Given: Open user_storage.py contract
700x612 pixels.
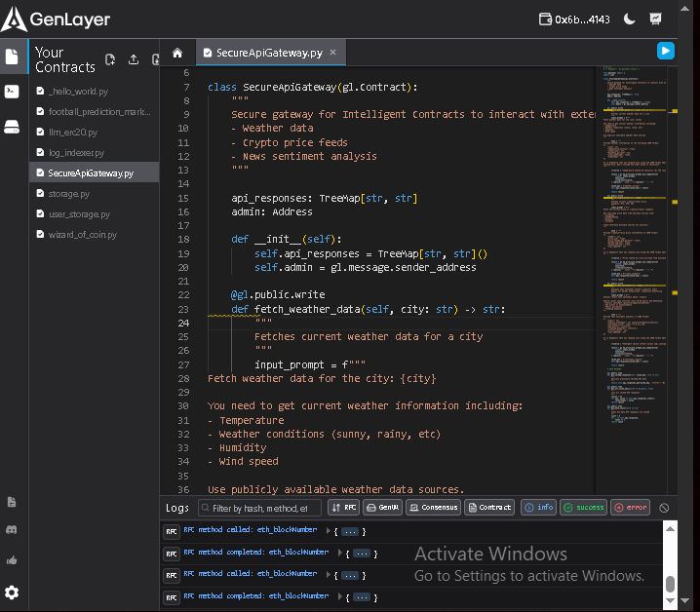Looking at the screenshot, I should [95, 214].
